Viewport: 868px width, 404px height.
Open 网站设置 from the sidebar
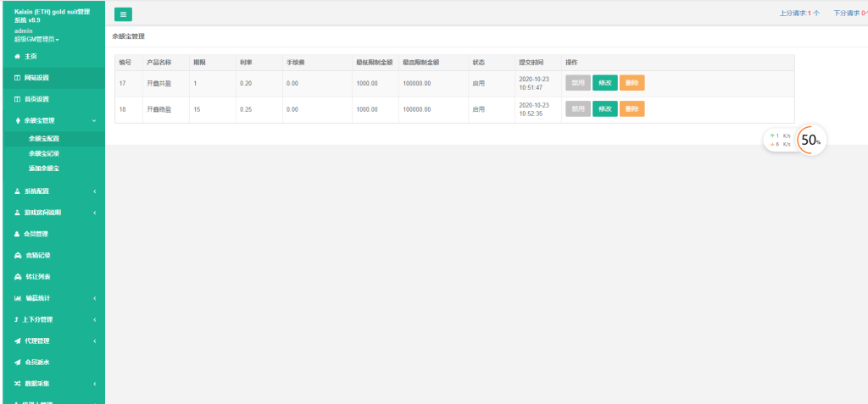pos(36,78)
